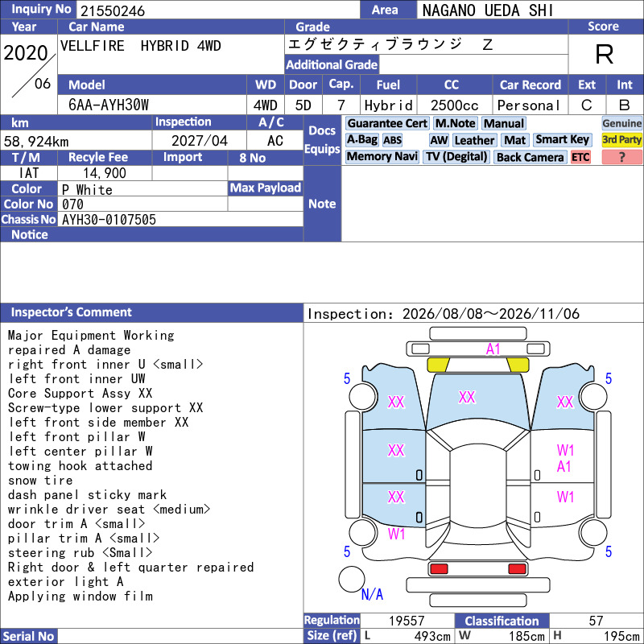The width and height of the screenshot is (644, 644).
Task: Click the M.Note document tag
Action: coord(455,123)
